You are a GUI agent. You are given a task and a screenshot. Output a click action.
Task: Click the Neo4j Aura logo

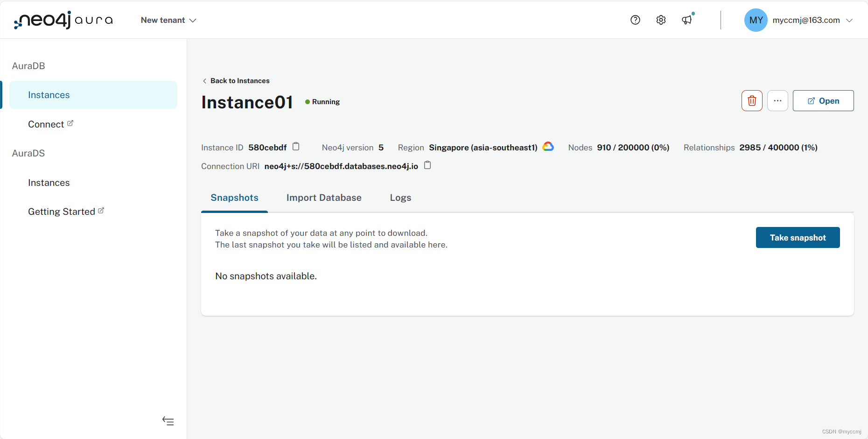pyautogui.click(x=63, y=20)
